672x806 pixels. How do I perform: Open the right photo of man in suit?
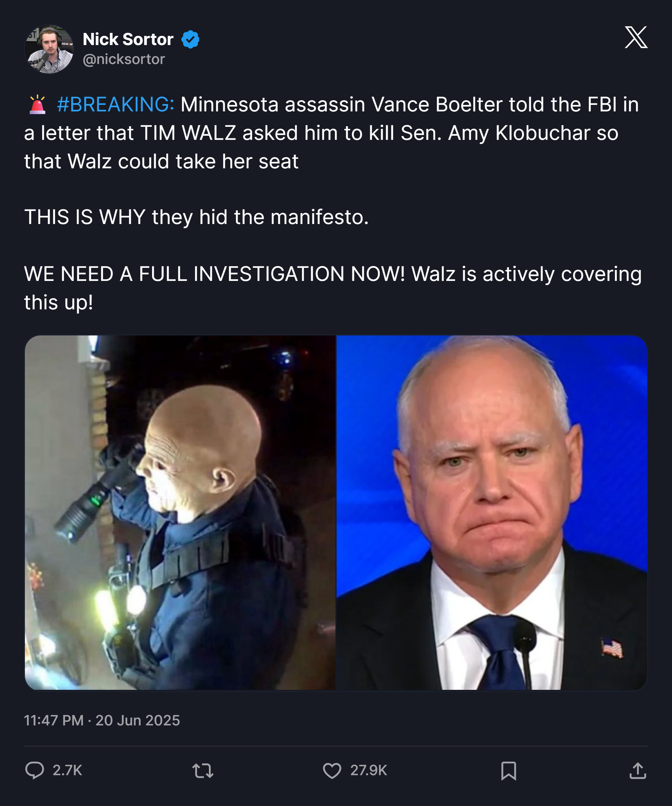point(492,512)
